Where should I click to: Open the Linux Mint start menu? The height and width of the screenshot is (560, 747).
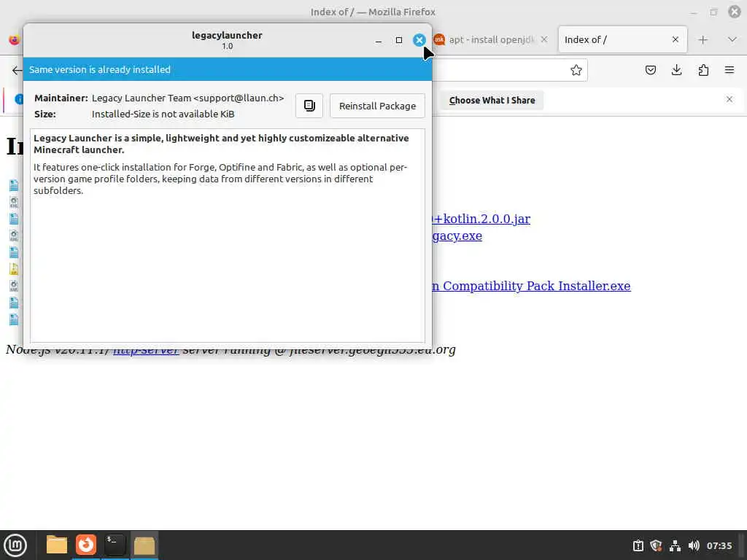tap(15, 545)
